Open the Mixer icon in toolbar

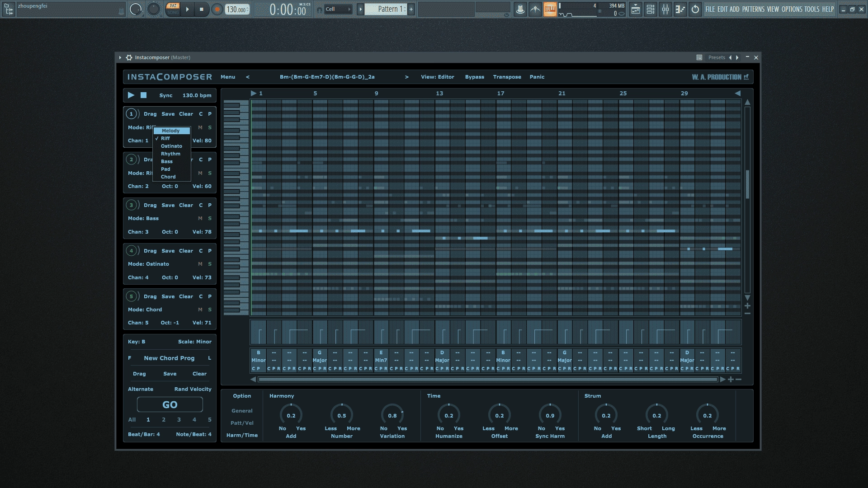[665, 9]
